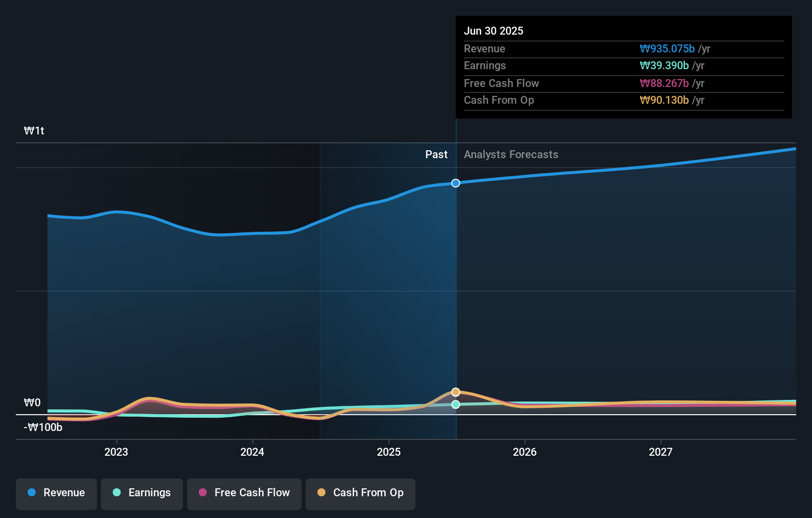This screenshot has height=518, width=812.
Task: Toggle the Earnings series visibility
Action: (141, 493)
